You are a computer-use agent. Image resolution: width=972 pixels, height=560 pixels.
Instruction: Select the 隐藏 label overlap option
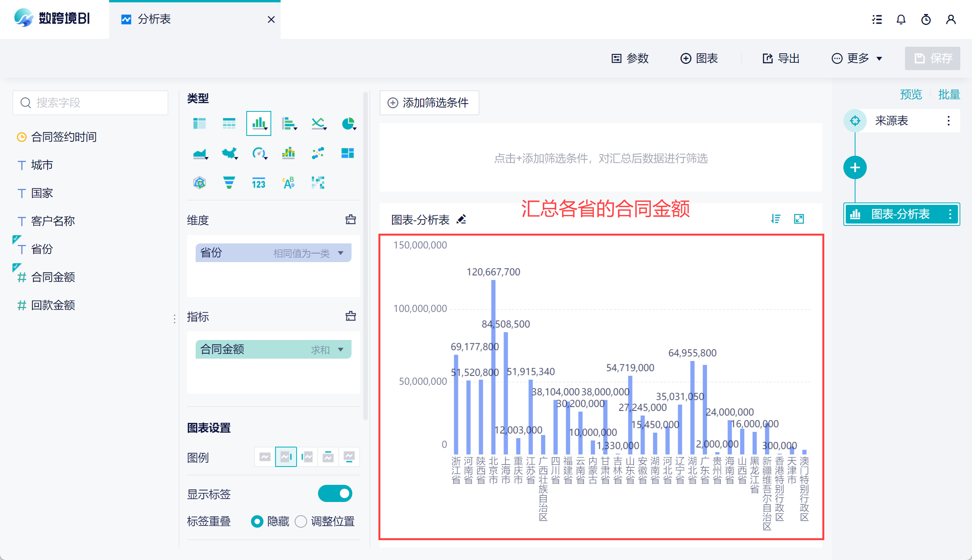point(257,521)
